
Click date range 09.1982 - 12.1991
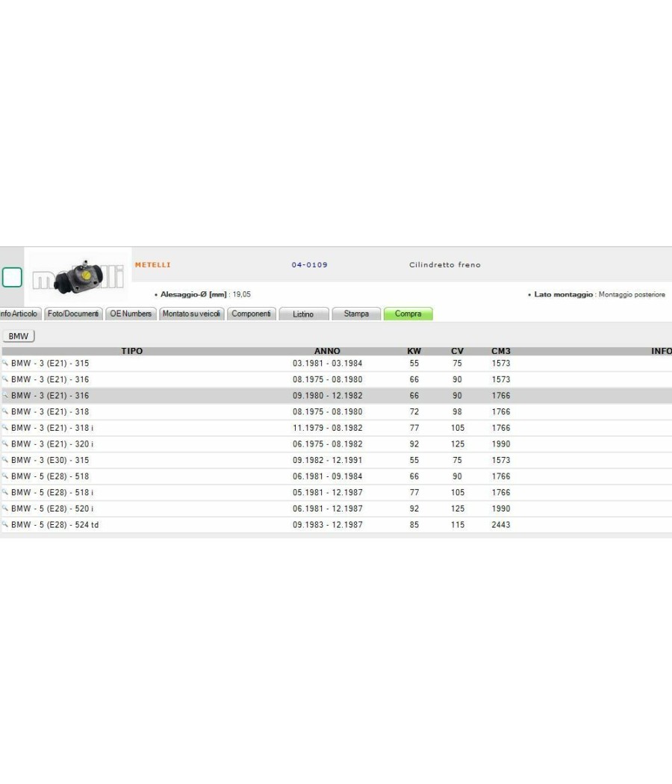[328, 460]
